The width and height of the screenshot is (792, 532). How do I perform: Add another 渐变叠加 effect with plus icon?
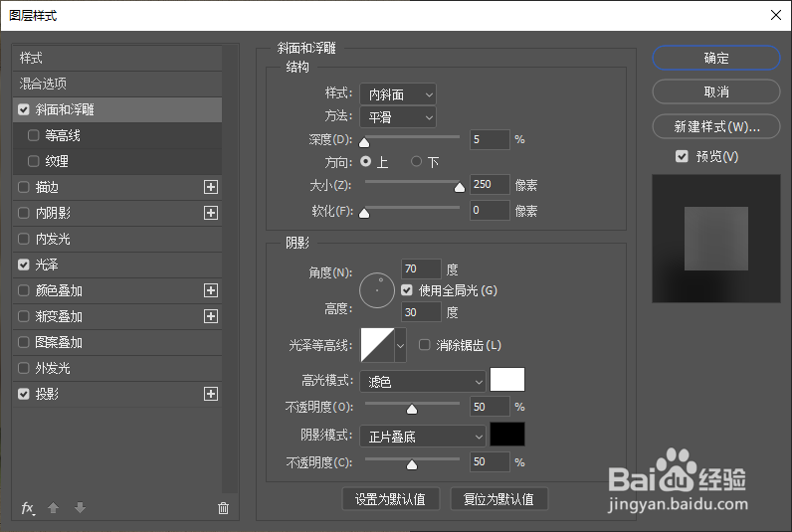pyautogui.click(x=211, y=316)
